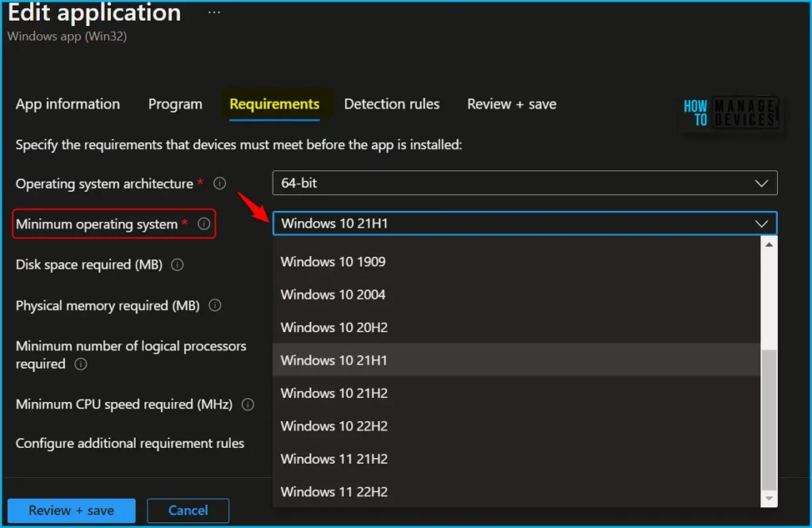Choose Windows 10 22H2 option
This screenshot has height=528, width=812.
(334, 426)
